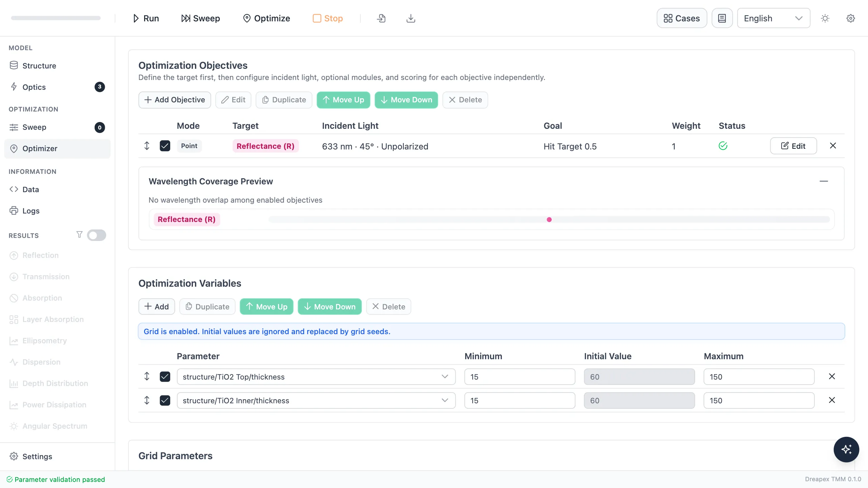Click the Point mode tag
The image size is (868, 488).
(189, 146)
